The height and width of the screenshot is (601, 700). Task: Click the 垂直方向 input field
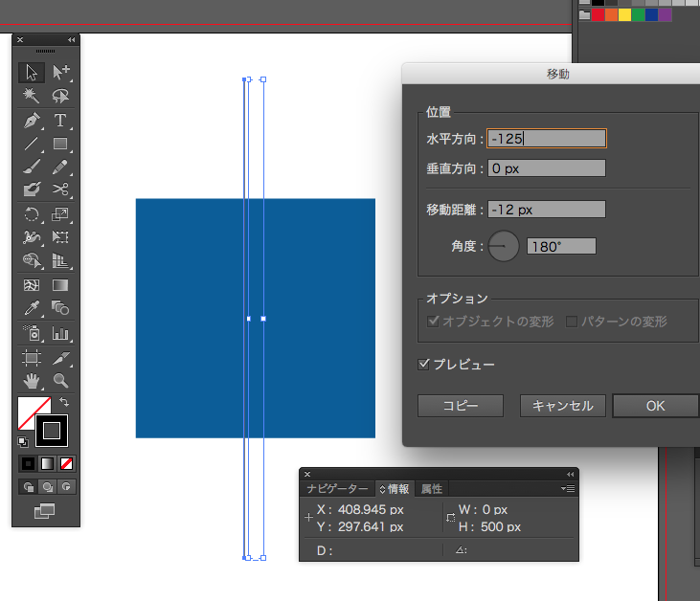pyautogui.click(x=547, y=168)
